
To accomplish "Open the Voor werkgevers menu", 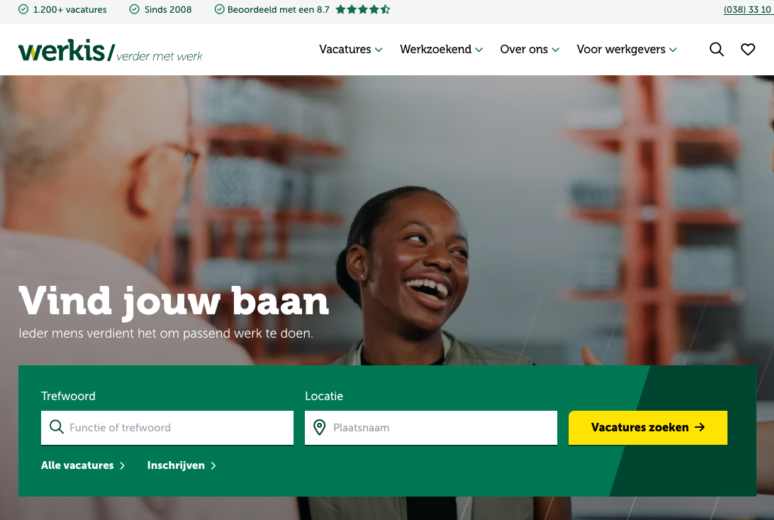I will click(x=627, y=49).
